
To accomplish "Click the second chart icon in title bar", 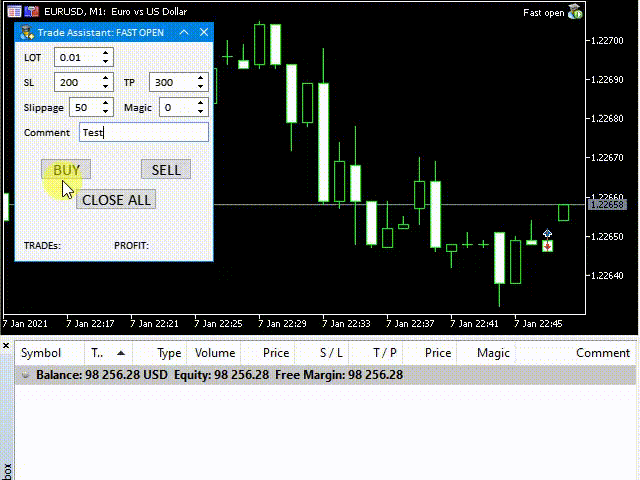I will [31, 12].
